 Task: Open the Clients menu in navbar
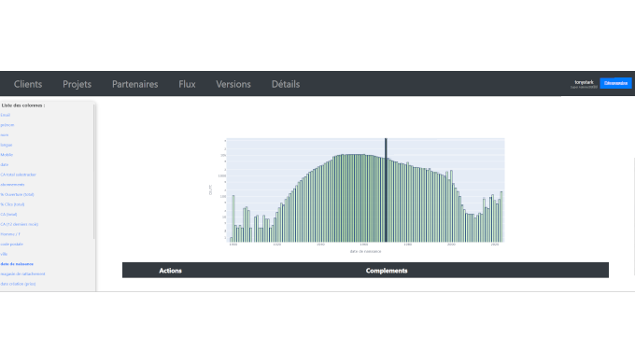coord(28,84)
